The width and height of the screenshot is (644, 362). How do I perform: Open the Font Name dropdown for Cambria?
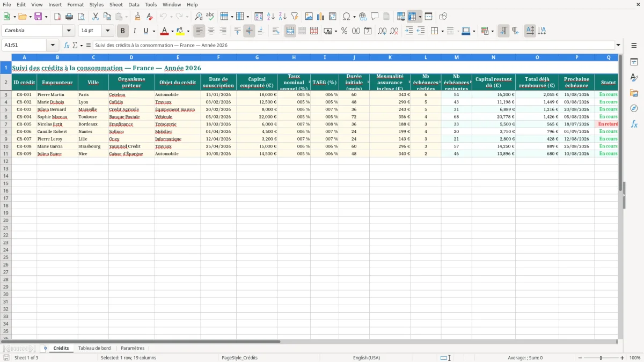[x=69, y=31]
